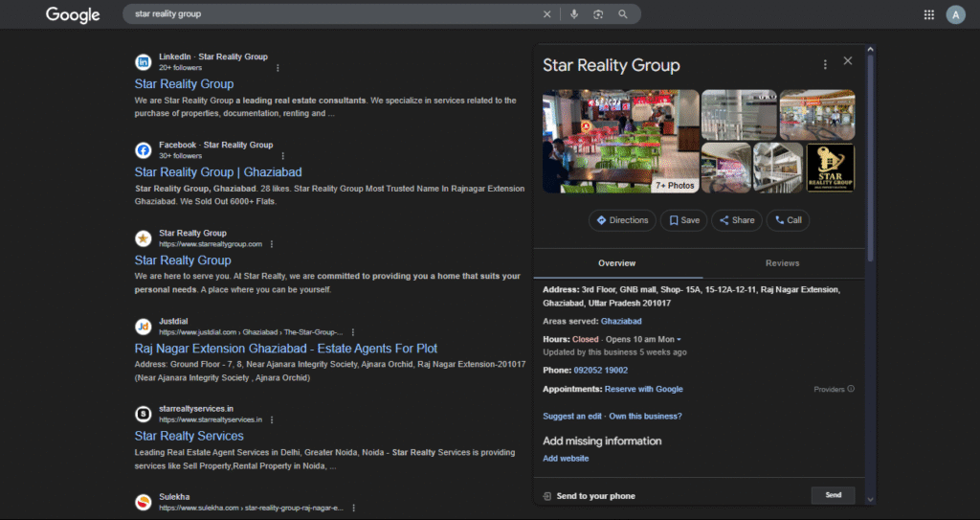Open Google Lens image search
This screenshot has height=520, width=980.
[598, 14]
